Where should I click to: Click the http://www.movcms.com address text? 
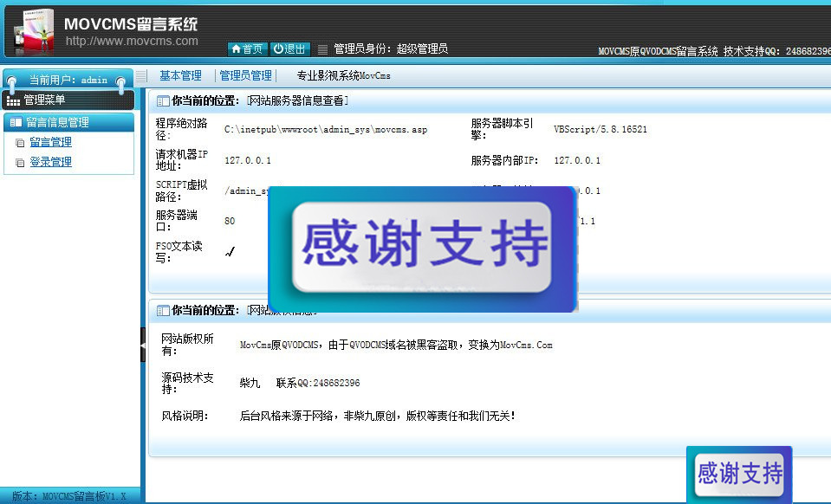point(132,41)
